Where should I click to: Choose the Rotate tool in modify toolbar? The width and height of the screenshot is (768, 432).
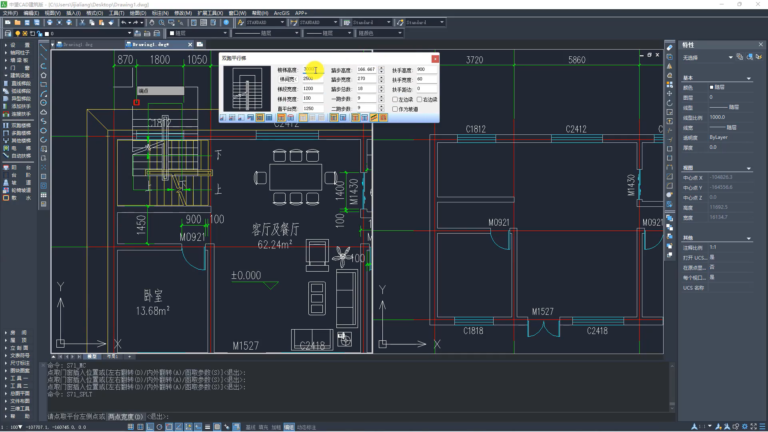[x=670, y=103]
